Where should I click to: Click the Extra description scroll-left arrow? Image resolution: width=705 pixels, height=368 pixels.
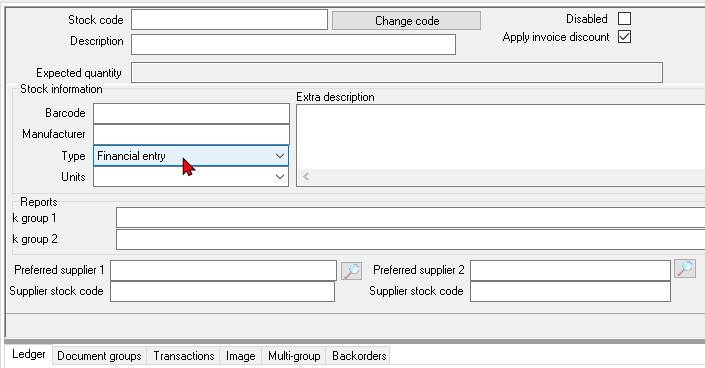click(x=306, y=177)
